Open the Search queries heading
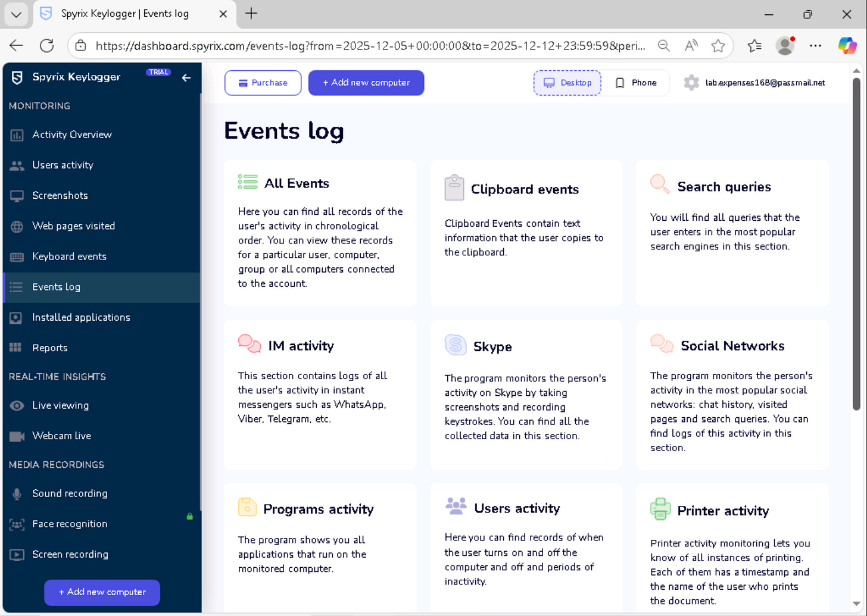867x616 pixels. pos(724,187)
